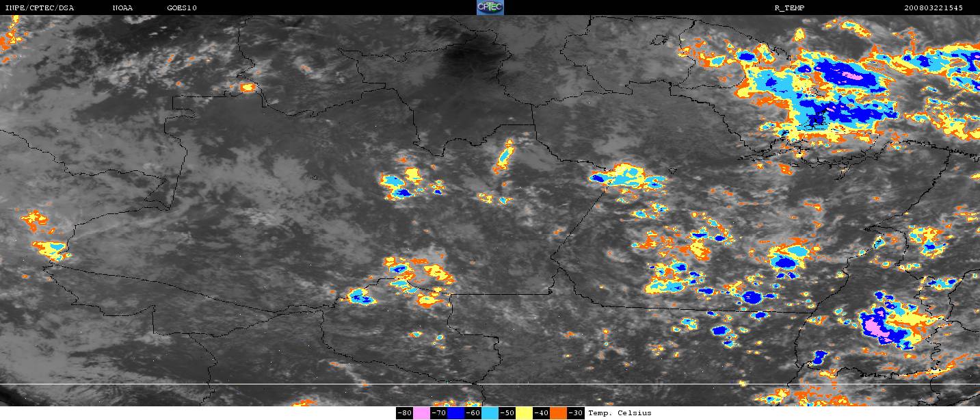This screenshot has height=420, width=980.
Task: Select the yellow legend swatch
Action: [525, 413]
